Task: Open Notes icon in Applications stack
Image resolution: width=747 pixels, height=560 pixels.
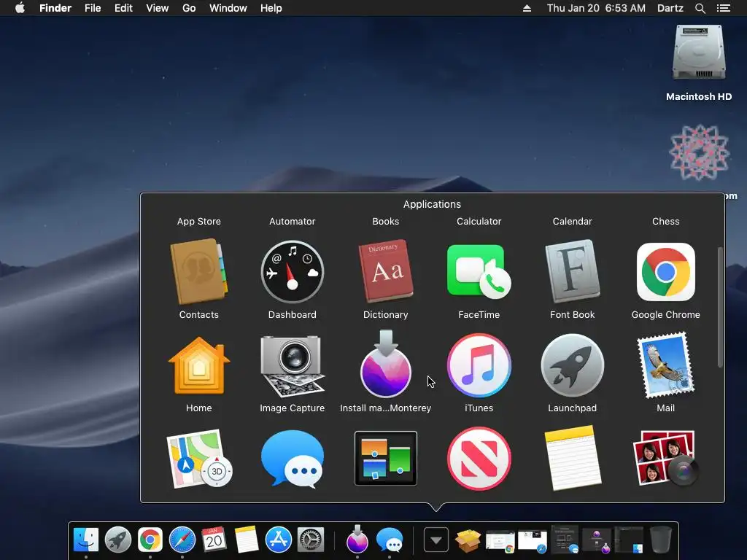Action: [572, 458]
